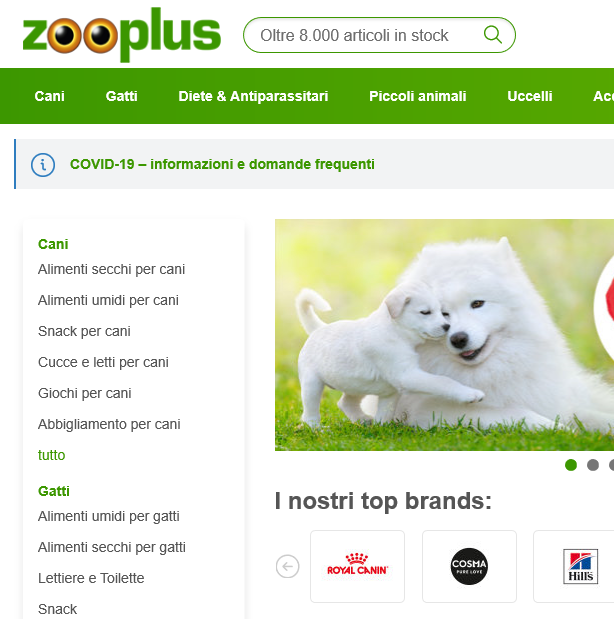Click the zooplus logo
The height and width of the screenshot is (619, 614).
(122, 35)
